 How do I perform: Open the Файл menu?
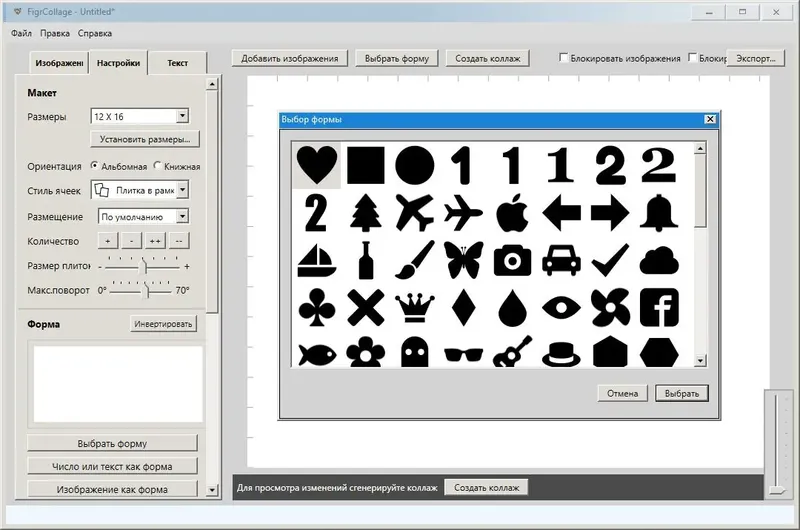[x=21, y=33]
